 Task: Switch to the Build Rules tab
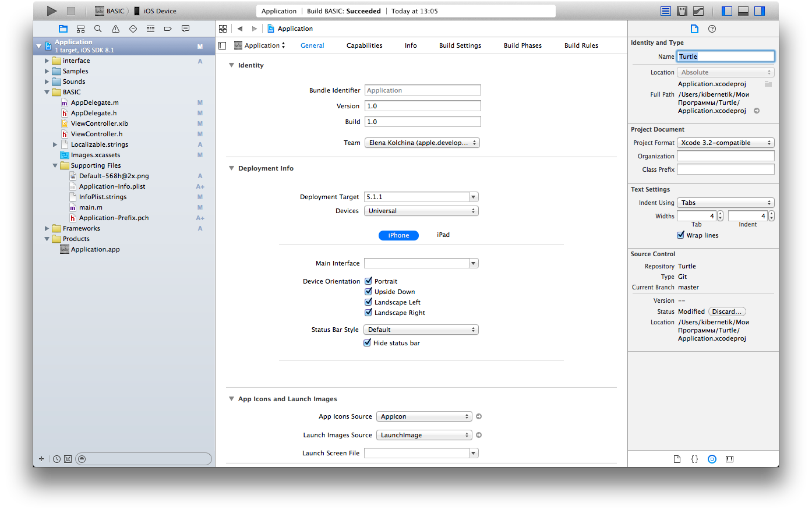click(x=581, y=45)
